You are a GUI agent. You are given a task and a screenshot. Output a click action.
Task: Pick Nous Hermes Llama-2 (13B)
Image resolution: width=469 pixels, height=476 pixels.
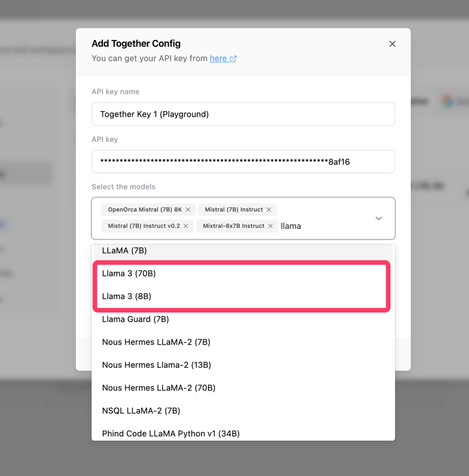(243, 365)
